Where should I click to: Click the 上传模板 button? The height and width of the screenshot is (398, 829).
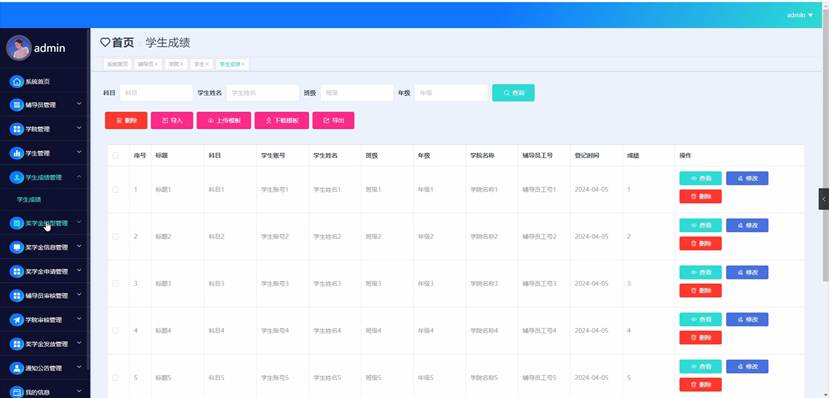click(224, 121)
